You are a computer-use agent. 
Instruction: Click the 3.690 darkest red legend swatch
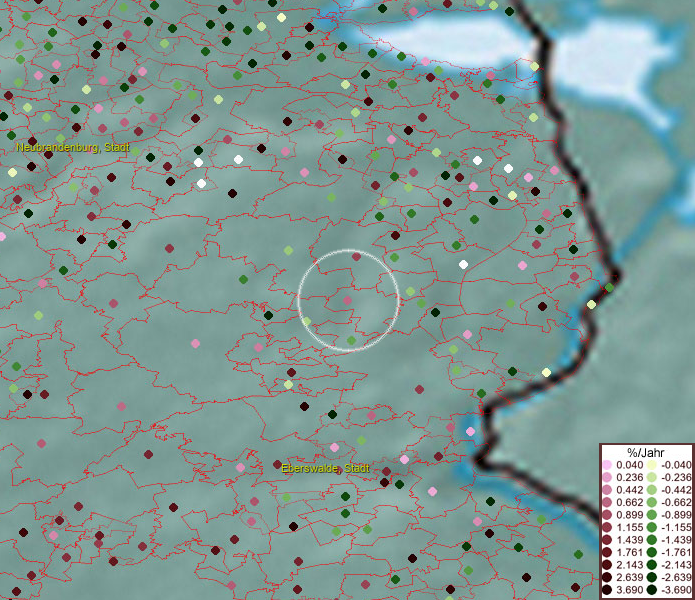pyautogui.click(x=607, y=590)
